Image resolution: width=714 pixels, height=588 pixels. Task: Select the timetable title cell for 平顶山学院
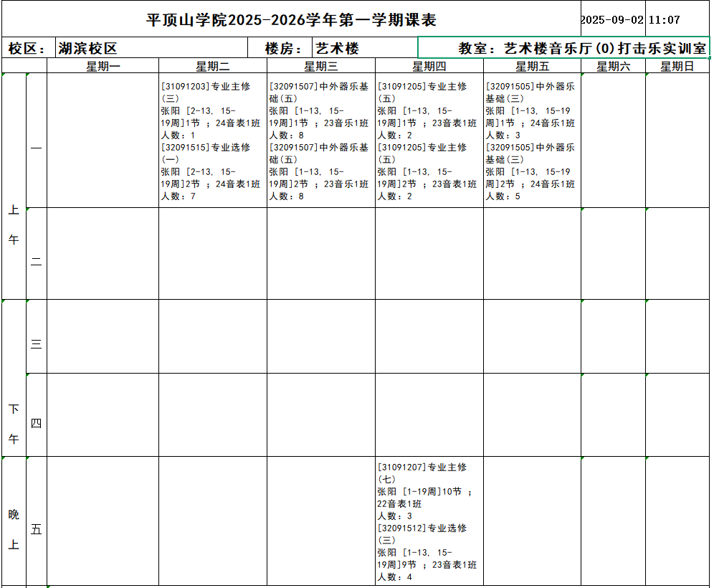click(x=290, y=20)
